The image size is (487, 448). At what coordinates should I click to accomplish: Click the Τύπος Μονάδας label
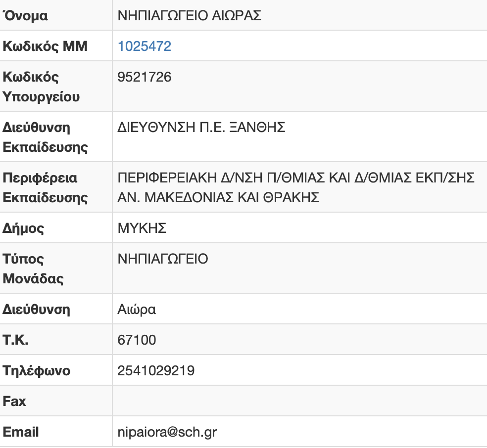click(33, 269)
